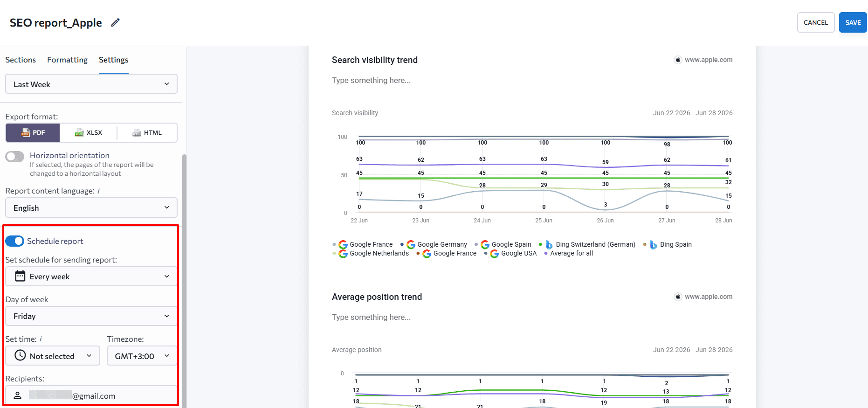Click the Apple favicon beside Search visibility trend
Viewport: 868px width, 408px height.
point(678,60)
